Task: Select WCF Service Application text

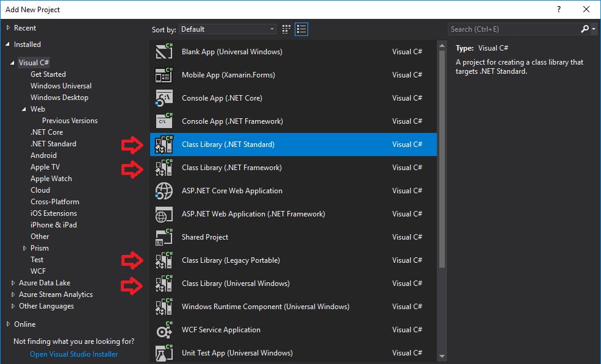Action: [221, 329]
